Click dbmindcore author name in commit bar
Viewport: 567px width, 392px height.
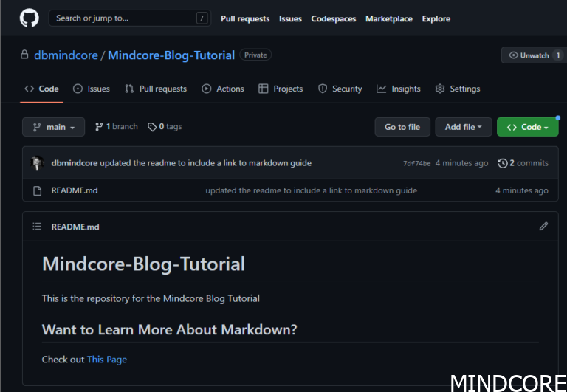coord(74,163)
